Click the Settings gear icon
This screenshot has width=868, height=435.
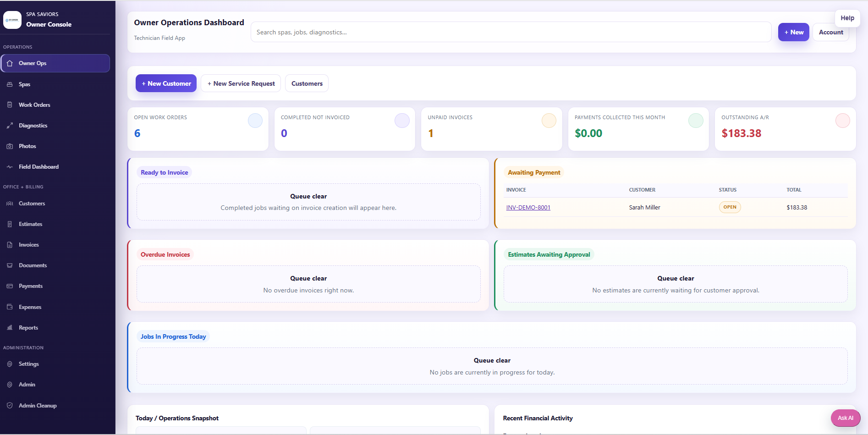(x=10, y=364)
